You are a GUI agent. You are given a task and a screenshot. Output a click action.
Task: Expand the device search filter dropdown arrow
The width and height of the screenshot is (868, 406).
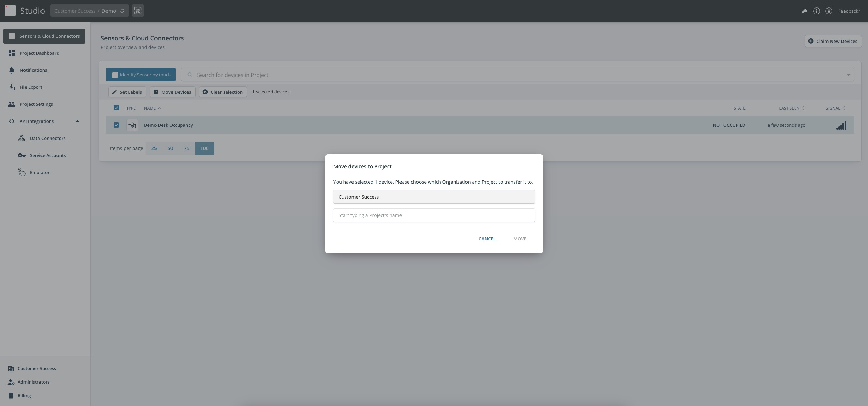point(848,75)
